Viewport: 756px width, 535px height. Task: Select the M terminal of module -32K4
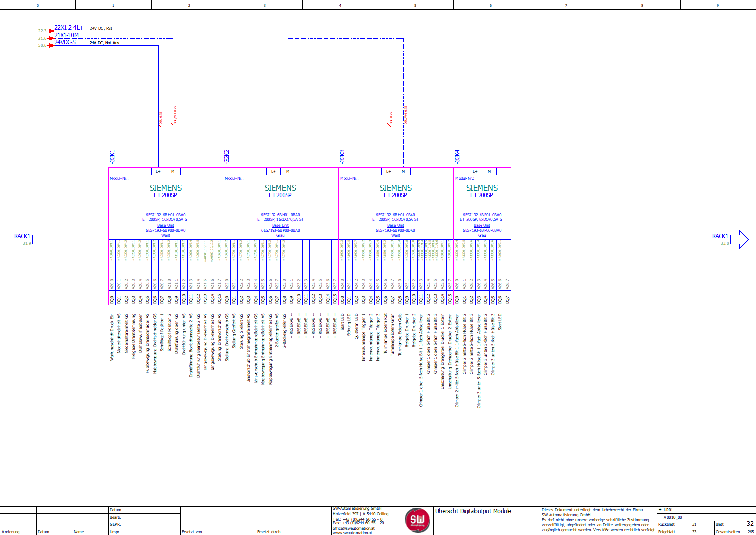[489, 171]
